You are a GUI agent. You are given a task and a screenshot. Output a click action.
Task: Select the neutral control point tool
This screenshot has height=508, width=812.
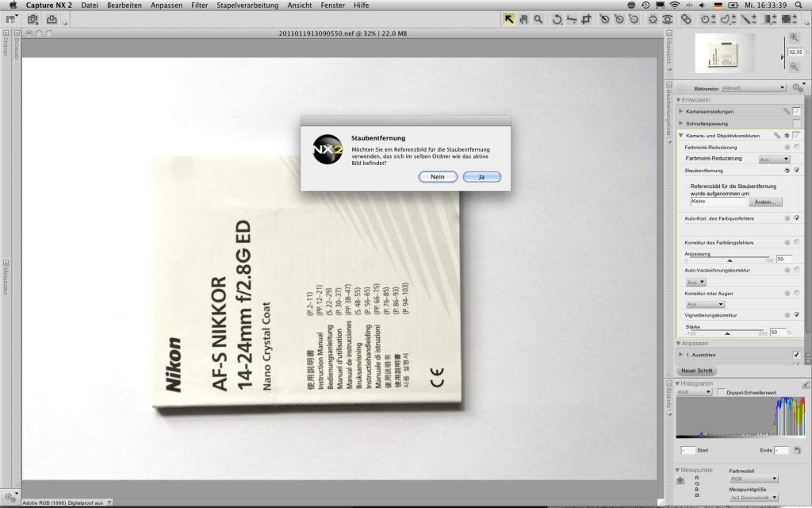(x=619, y=19)
